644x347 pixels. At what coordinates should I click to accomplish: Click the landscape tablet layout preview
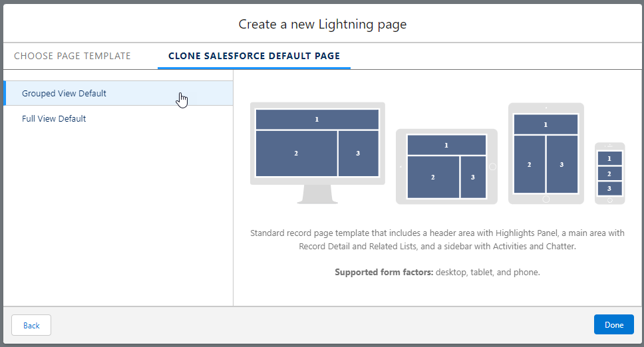tap(446, 167)
